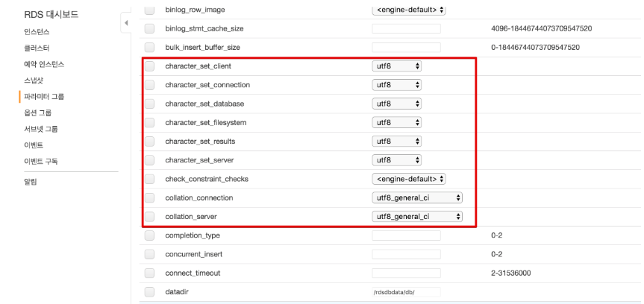
Task: Open the character_set_client utf8 dropdown
Action: pyautogui.click(x=397, y=66)
